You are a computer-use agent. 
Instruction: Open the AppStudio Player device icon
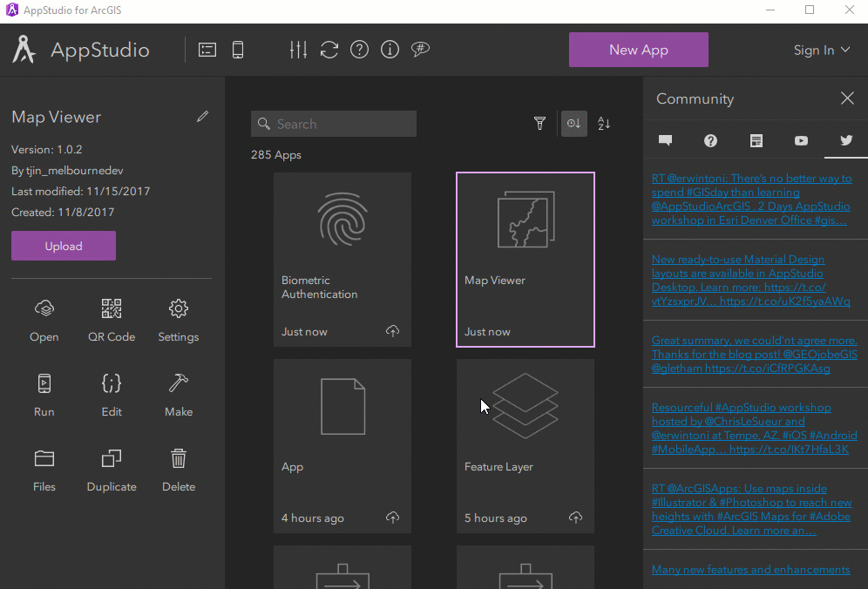click(x=238, y=50)
